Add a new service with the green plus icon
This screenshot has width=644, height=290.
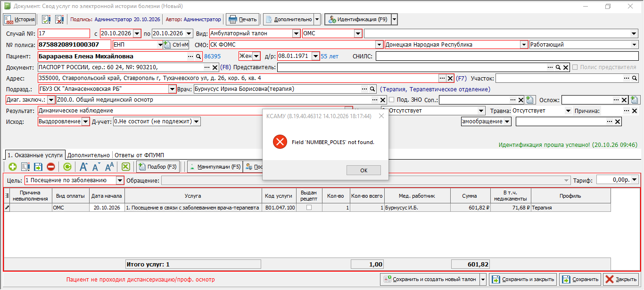click(x=13, y=167)
